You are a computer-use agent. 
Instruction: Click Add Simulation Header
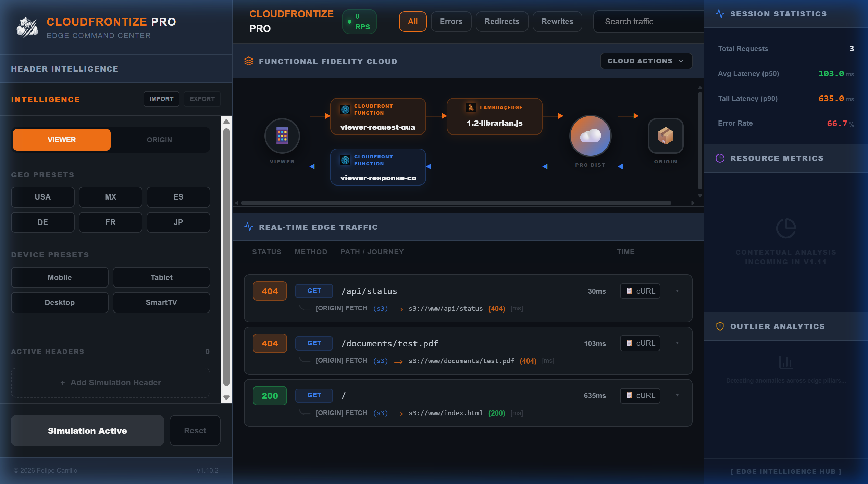point(111,383)
